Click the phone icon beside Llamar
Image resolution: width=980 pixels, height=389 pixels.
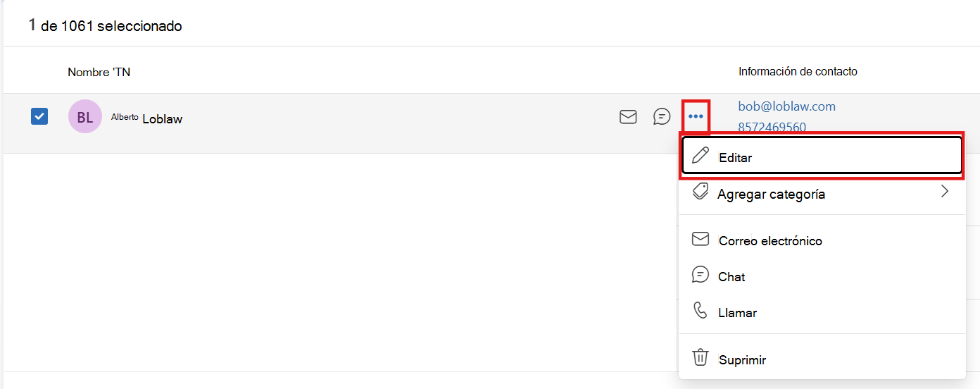[701, 311]
